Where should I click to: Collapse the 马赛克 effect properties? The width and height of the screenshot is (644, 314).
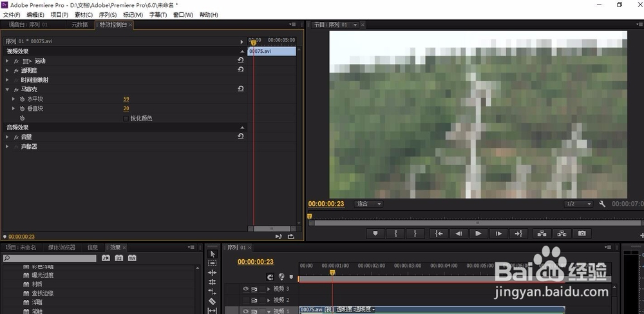click(x=7, y=89)
